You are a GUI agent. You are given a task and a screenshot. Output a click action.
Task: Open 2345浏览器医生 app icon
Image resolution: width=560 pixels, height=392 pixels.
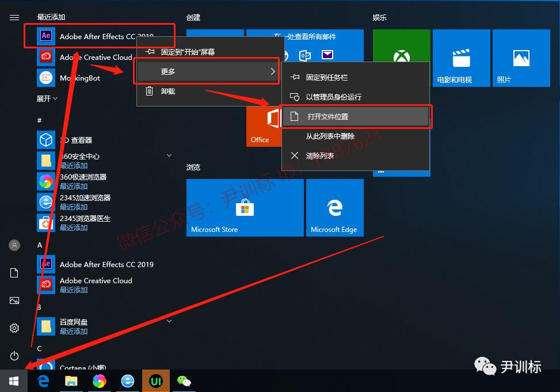46,223
